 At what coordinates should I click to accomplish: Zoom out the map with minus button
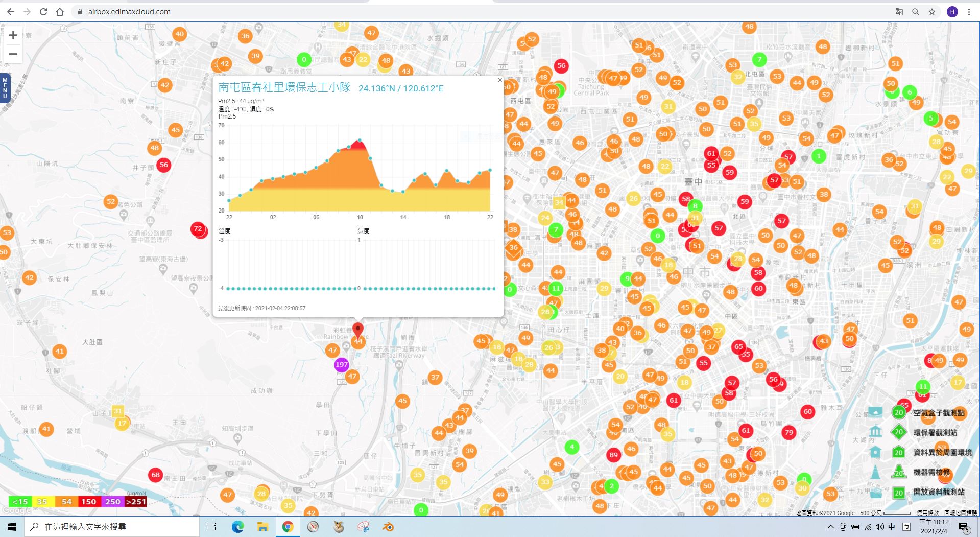(13, 54)
